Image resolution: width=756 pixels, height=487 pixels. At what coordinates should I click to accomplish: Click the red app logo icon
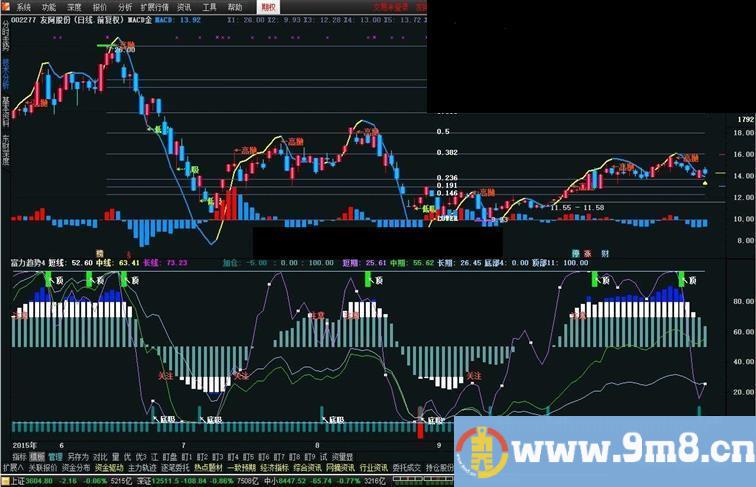click(x=7, y=6)
